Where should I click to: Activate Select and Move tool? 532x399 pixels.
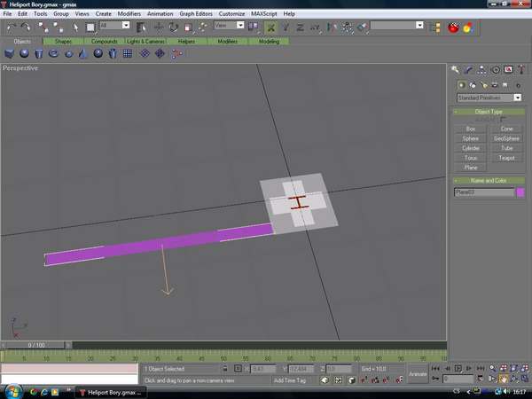159,27
